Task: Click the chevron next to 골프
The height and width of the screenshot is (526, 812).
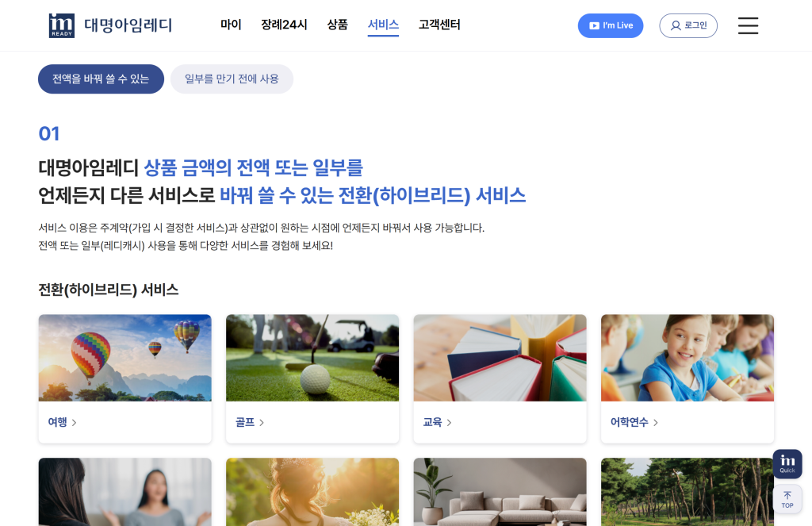Action: click(x=262, y=423)
